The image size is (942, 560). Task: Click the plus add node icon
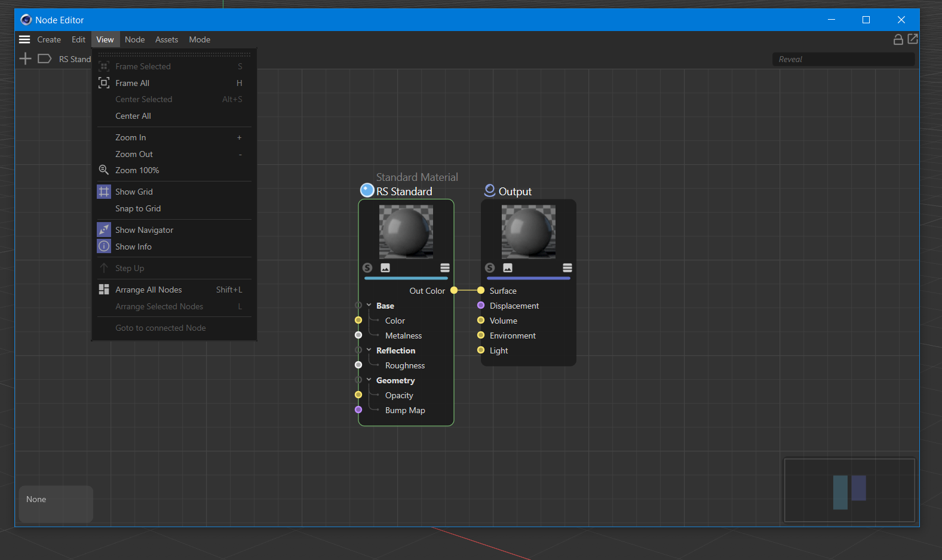(x=25, y=59)
